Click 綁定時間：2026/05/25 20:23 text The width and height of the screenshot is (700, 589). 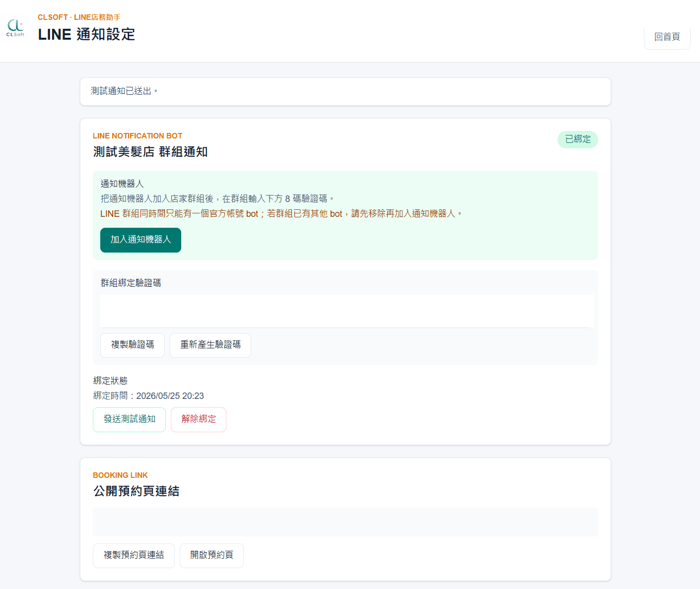(148, 396)
